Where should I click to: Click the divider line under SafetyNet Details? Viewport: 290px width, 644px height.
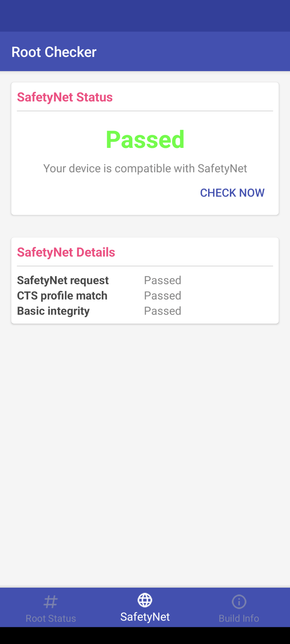click(145, 266)
